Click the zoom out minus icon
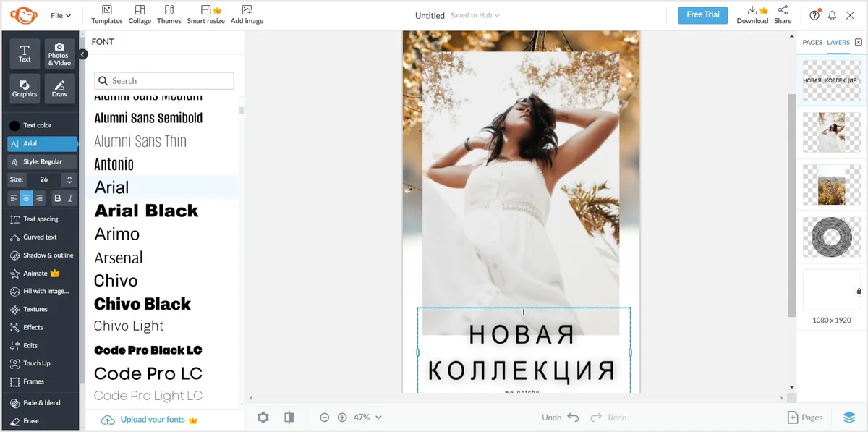 pyautogui.click(x=325, y=418)
